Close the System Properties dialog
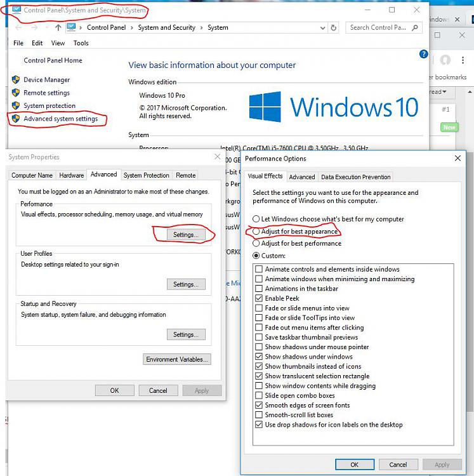Viewport: 474px width, 476px height. click(217, 157)
